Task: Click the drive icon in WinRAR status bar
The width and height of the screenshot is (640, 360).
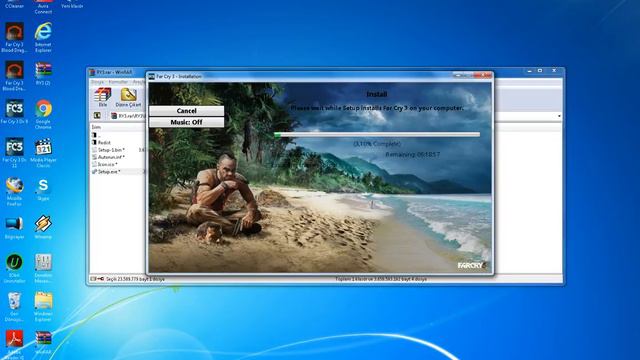Action: (93, 279)
